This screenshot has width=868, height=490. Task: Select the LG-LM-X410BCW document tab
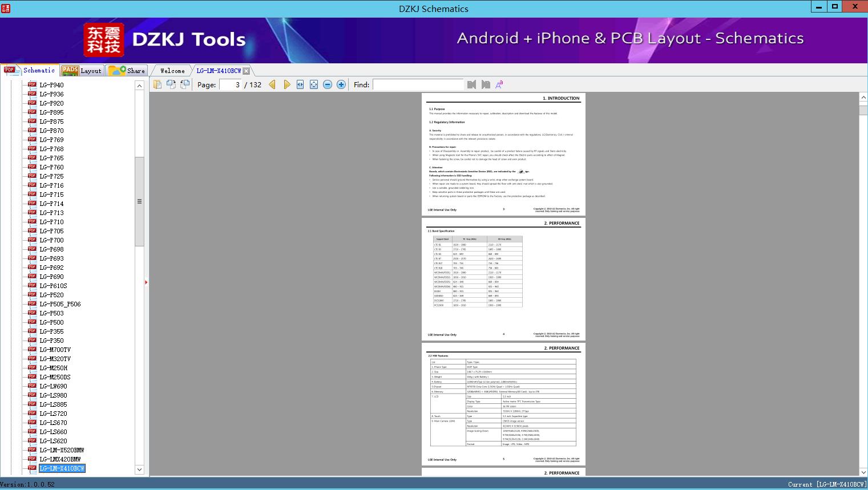[x=219, y=71]
